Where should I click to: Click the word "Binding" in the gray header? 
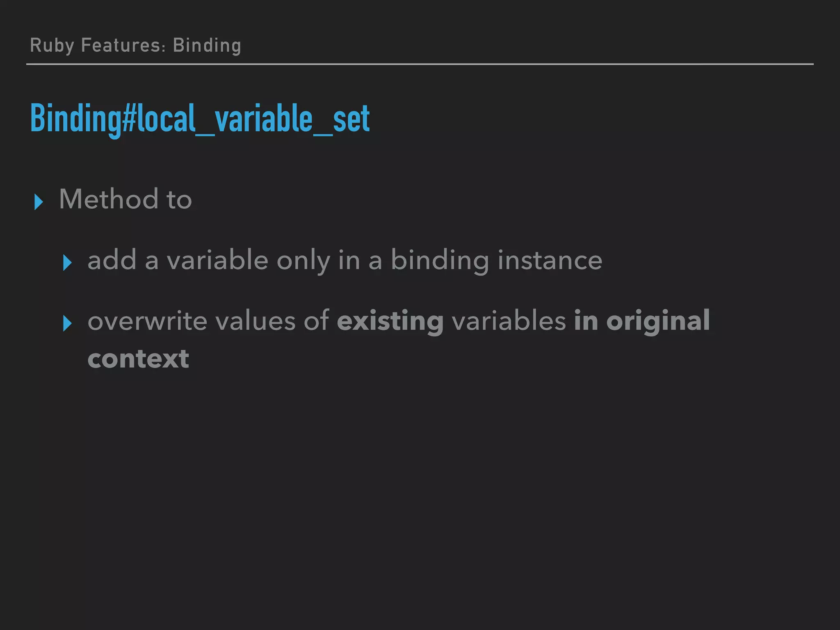(207, 45)
